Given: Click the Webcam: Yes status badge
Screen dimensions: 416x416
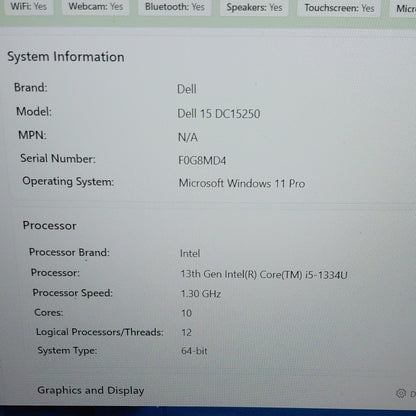Looking at the screenshot, I should pyautogui.click(x=96, y=7).
